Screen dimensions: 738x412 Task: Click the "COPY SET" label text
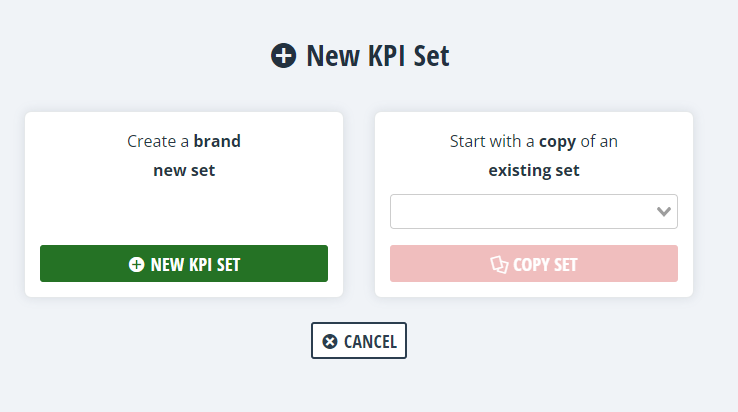[x=545, y=265]
